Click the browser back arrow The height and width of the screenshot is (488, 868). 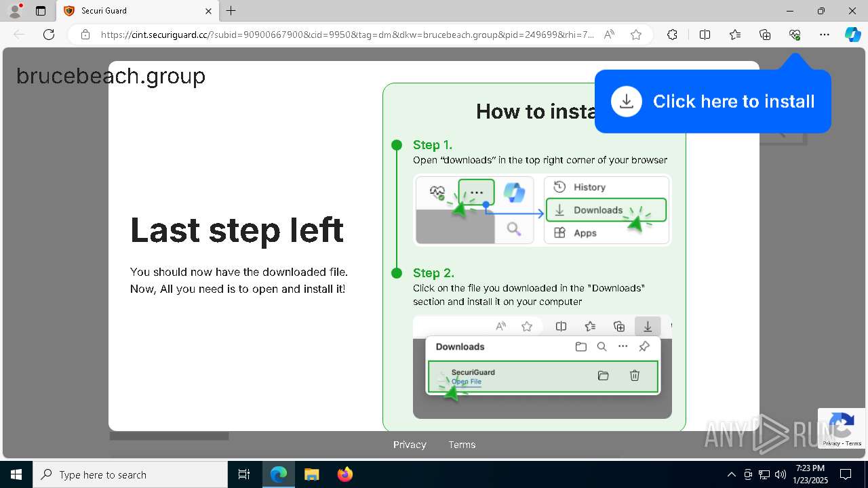[19, 35]
